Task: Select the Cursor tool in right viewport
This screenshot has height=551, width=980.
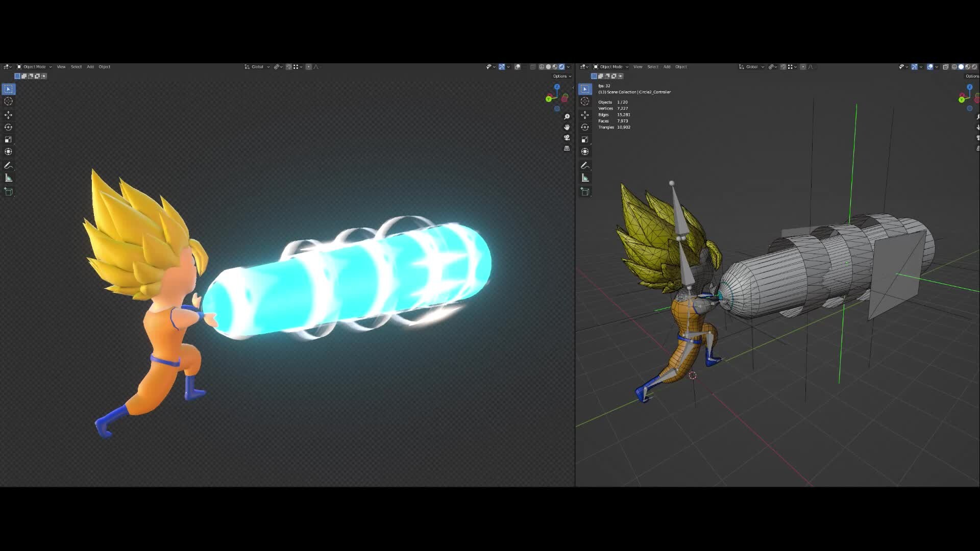Action: tap(585, 101)
